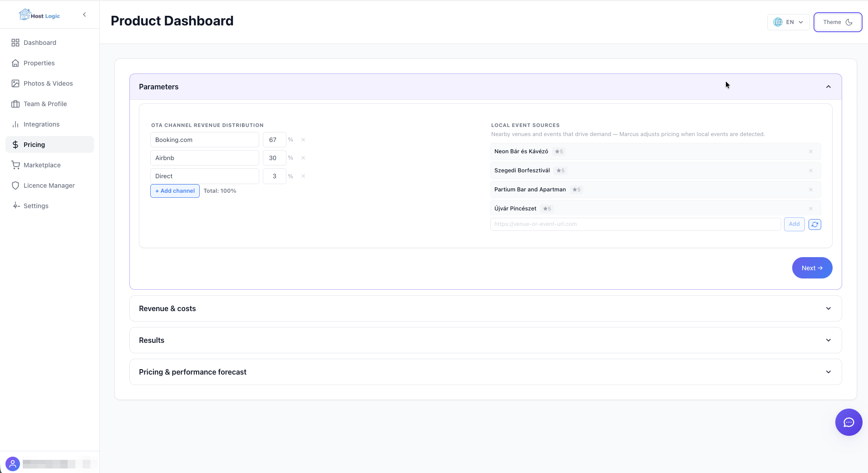Click the Add event source button
Screen dimensions: 868x473
pos(794,224)
